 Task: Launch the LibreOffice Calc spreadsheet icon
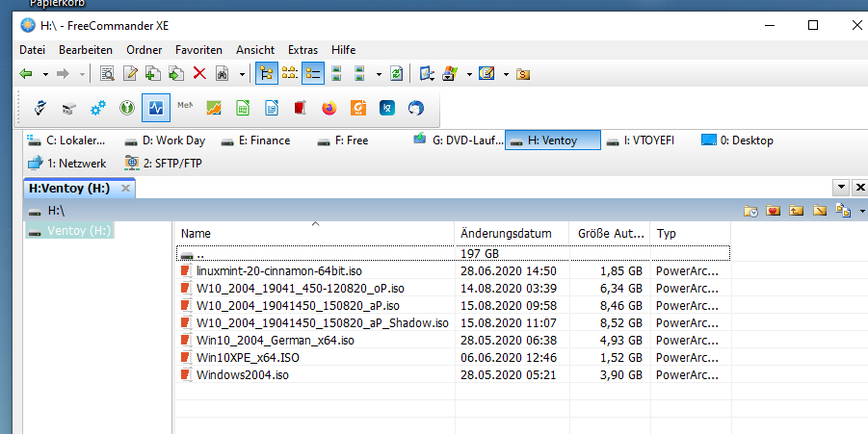(243, 108)
